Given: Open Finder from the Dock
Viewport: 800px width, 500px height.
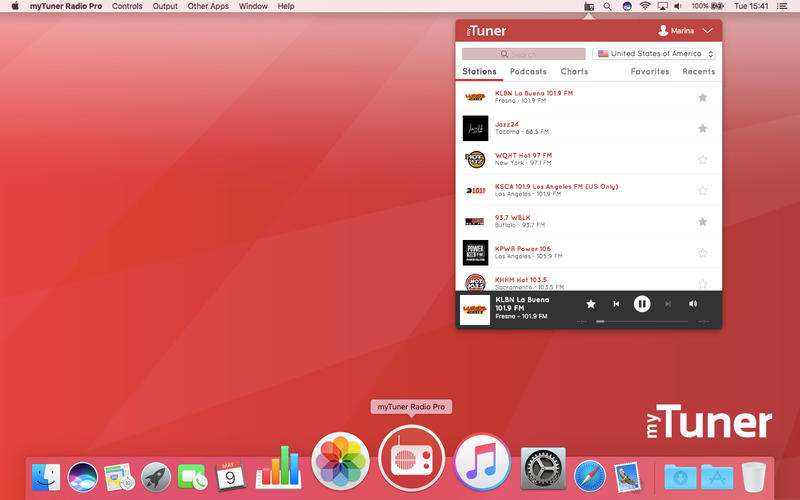Looking at the screenshot, I should tap(46, 477).
